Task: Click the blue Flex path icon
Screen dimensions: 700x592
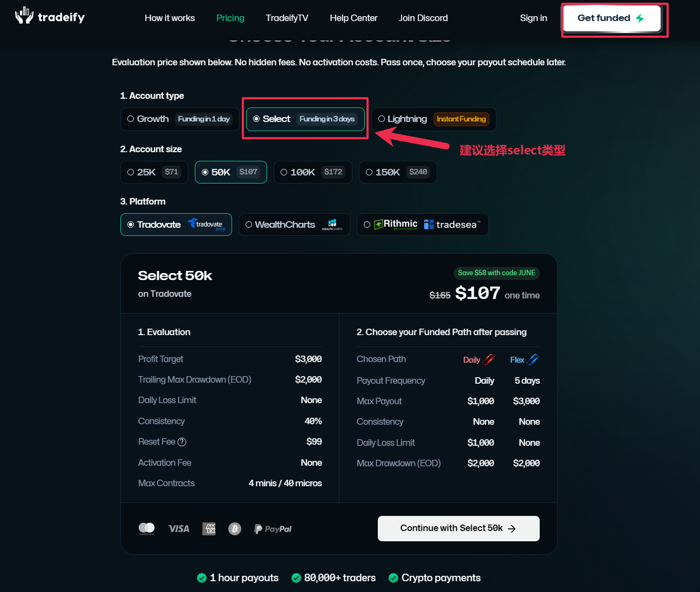Action: point(533,359)
